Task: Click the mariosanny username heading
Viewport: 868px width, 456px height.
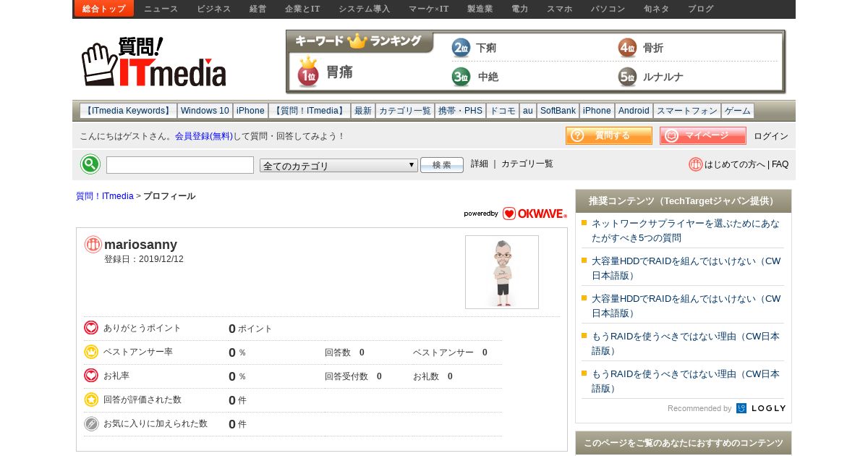Action: [x=140, y=245]
